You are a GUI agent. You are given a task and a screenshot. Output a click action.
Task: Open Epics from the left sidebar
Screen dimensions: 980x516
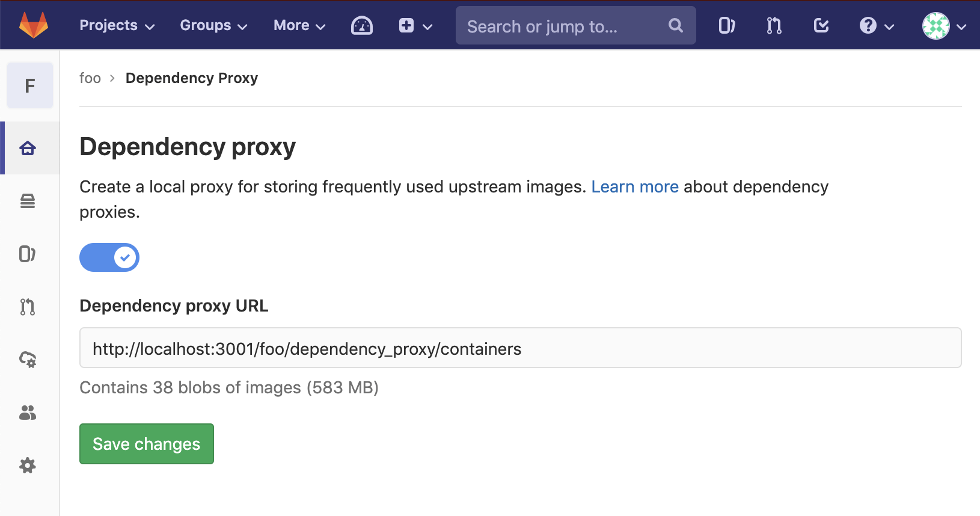(x=28, y=201)
